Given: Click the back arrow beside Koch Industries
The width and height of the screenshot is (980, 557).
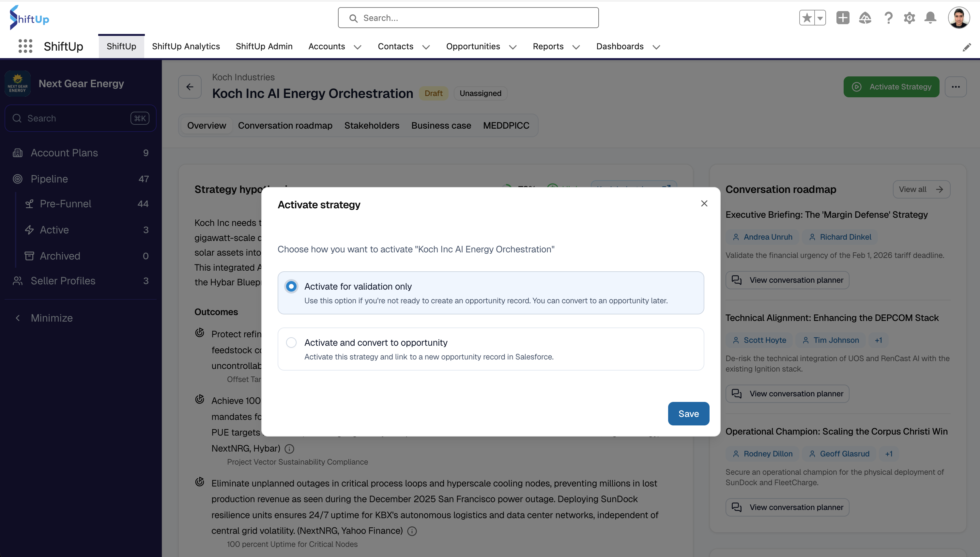Looking at the screenshot, I should click(190, 87).
